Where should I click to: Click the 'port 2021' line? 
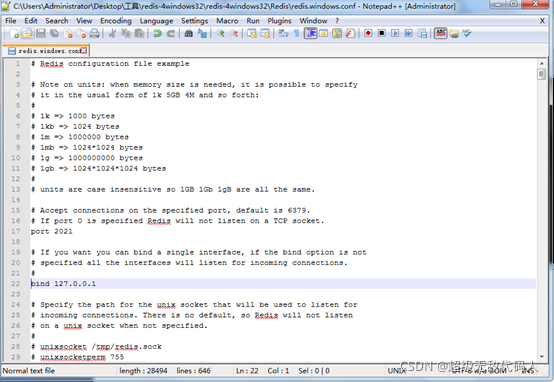click(x=52, y=231)
